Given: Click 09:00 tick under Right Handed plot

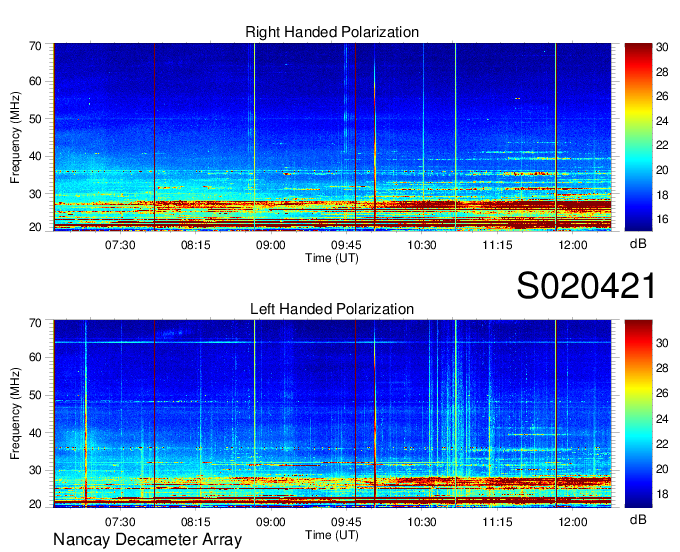Looking at the screenshot, I should point(271,245).
